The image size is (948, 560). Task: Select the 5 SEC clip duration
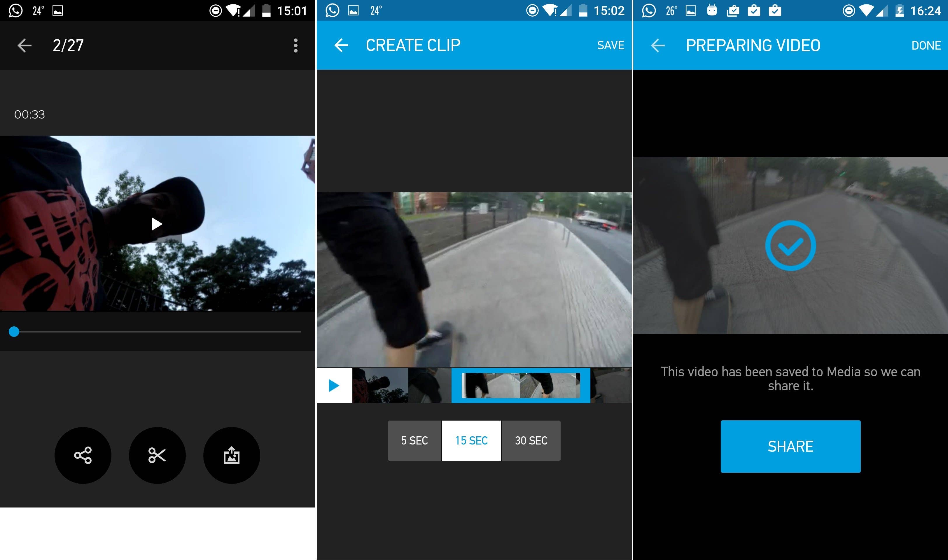[414, 440]
